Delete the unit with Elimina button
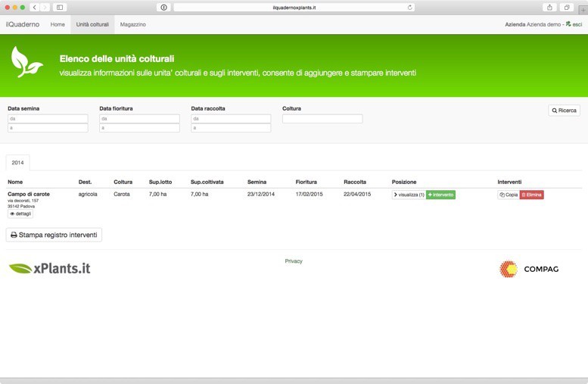The image size is (588, 384). (532, 195)
